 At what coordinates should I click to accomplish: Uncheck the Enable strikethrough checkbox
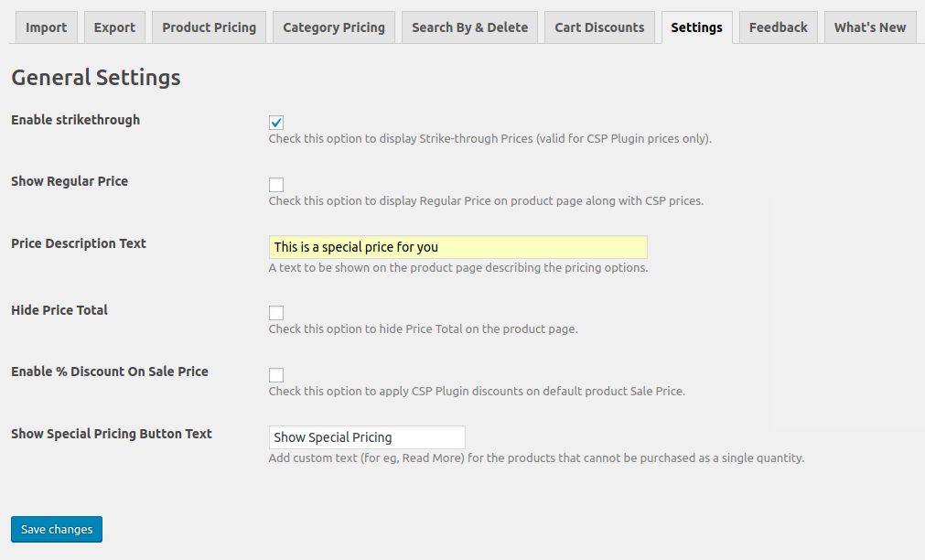pyautogui.click(x=276, y=123)
